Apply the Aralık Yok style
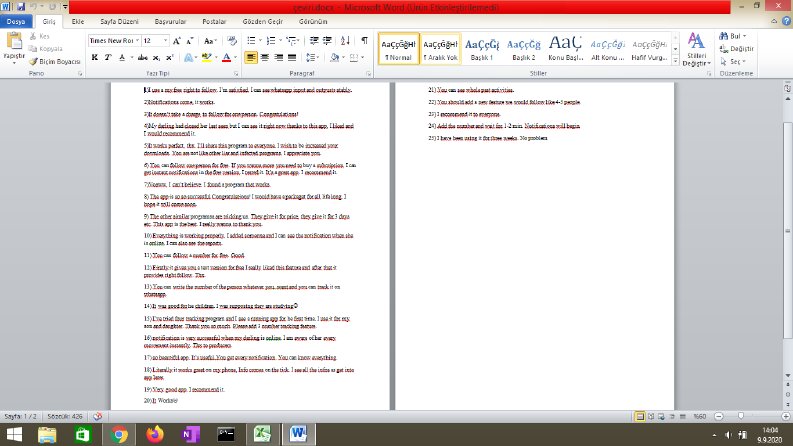Image resolution: width=793 pixels, height=446 pixels. pos(440,49)
